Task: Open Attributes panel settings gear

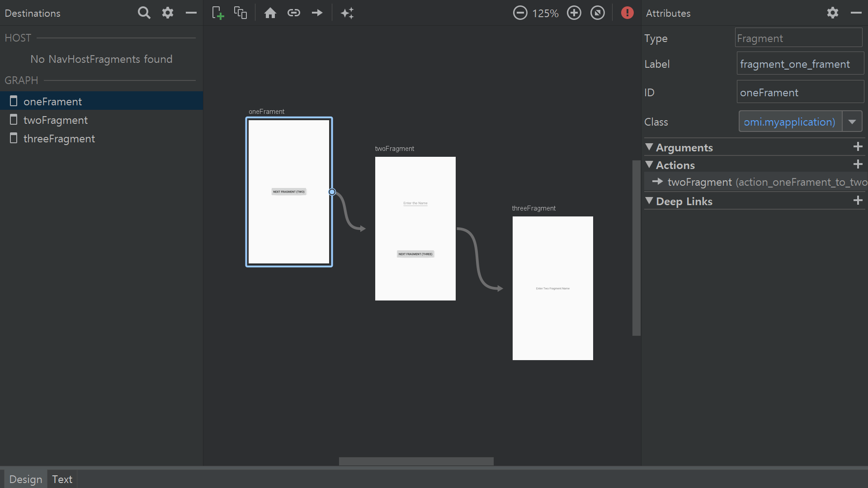Action: pos(833,13)
